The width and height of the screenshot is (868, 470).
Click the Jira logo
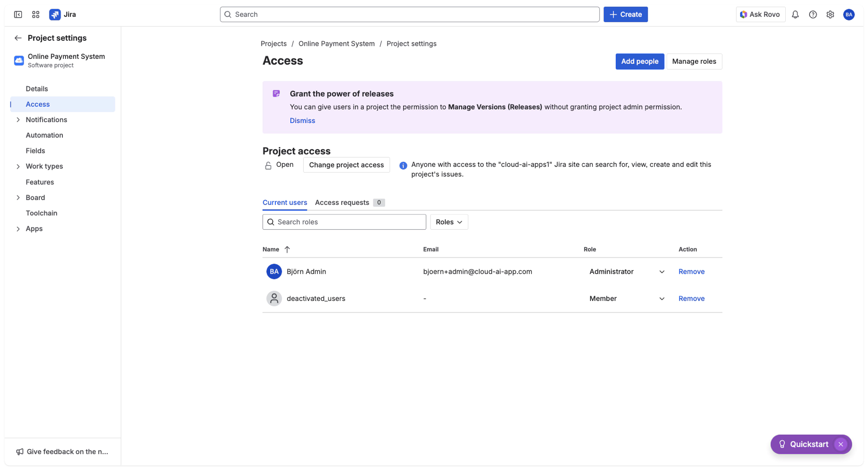55,14
